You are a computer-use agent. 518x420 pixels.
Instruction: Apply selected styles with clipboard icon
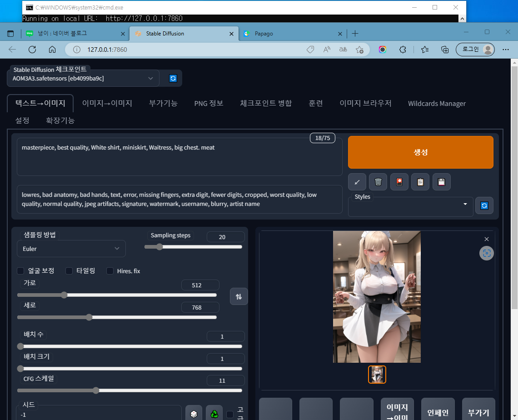click(420, 182)
